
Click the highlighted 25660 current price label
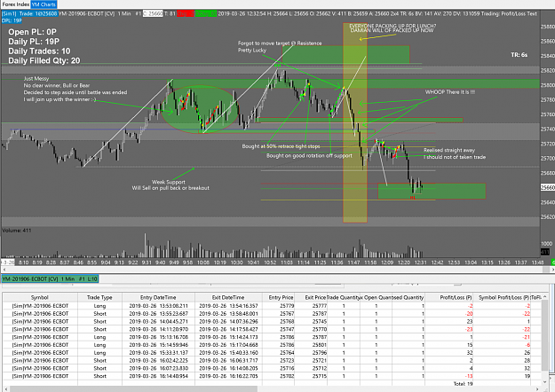coord(548,187)
